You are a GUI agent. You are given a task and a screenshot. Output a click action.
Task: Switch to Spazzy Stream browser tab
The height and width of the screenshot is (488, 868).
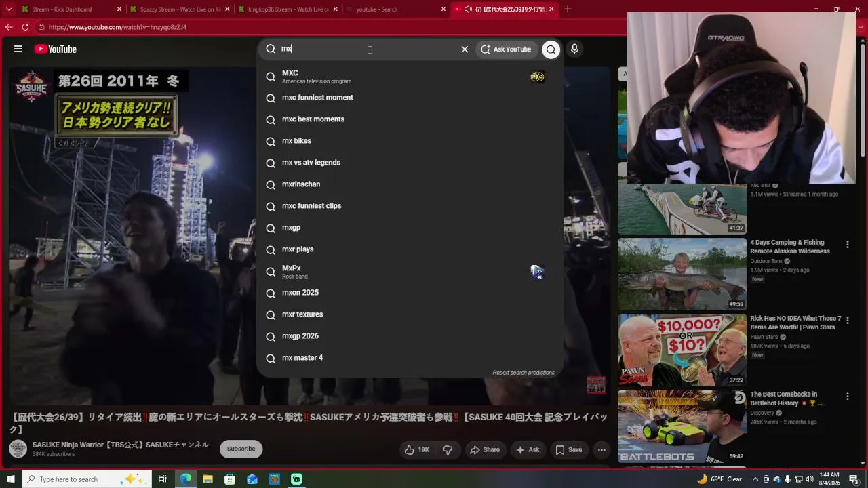pos(180,9)
